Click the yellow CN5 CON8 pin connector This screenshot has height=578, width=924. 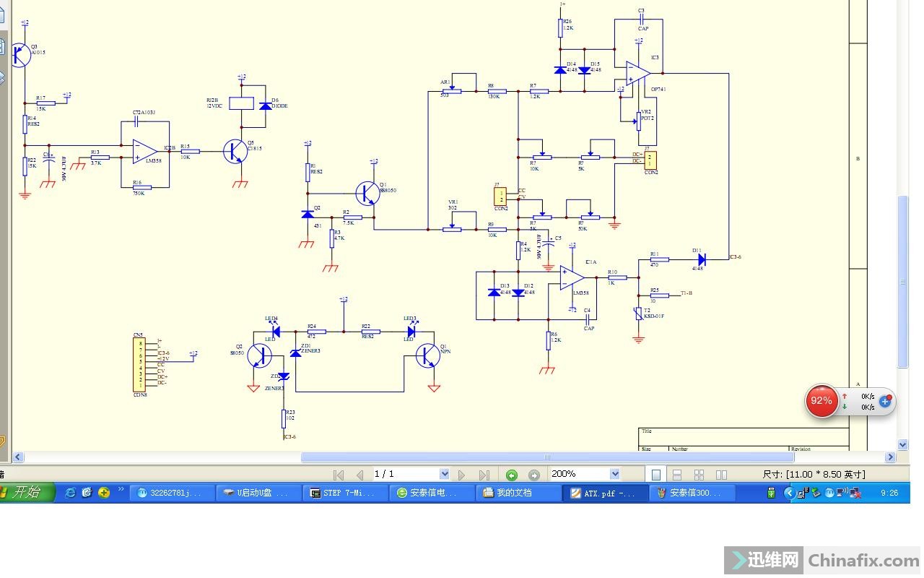140,363
